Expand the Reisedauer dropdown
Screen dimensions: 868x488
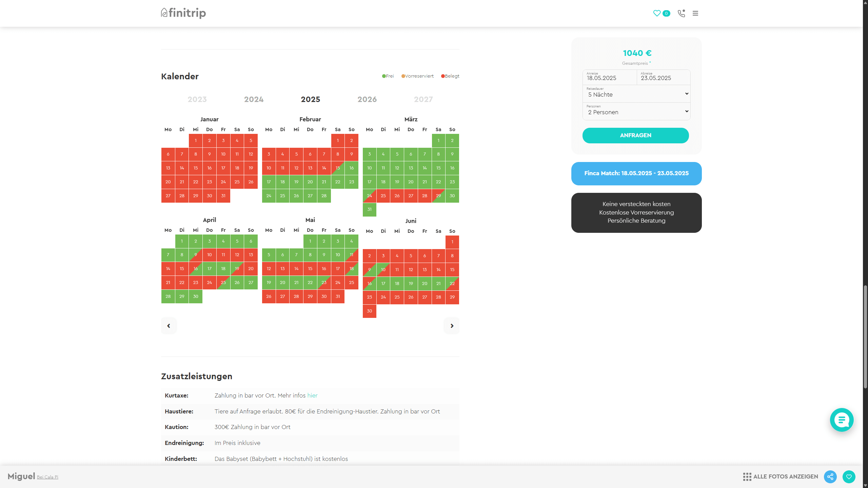[636, 94]
